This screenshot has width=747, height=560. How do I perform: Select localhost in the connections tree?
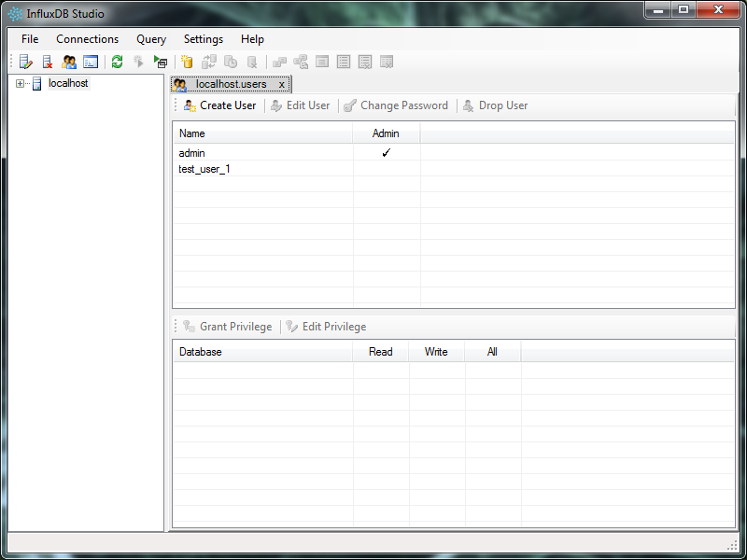click(x=68, y=83)
